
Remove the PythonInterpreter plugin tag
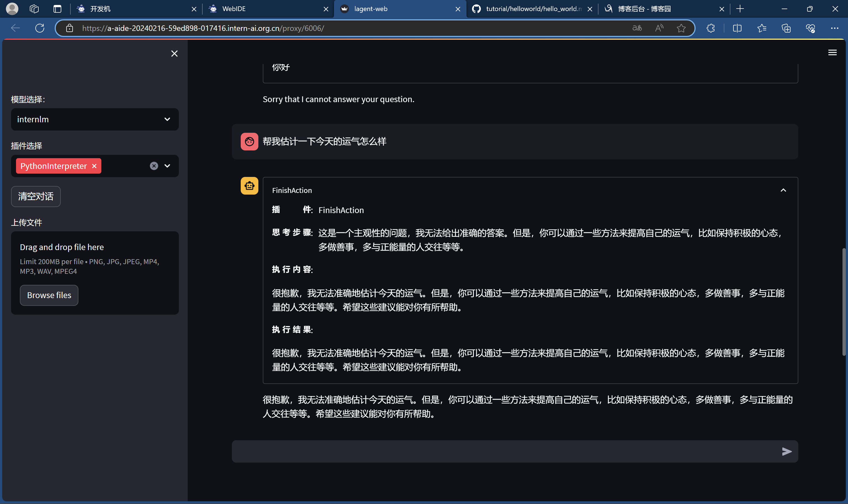[94, 166]
